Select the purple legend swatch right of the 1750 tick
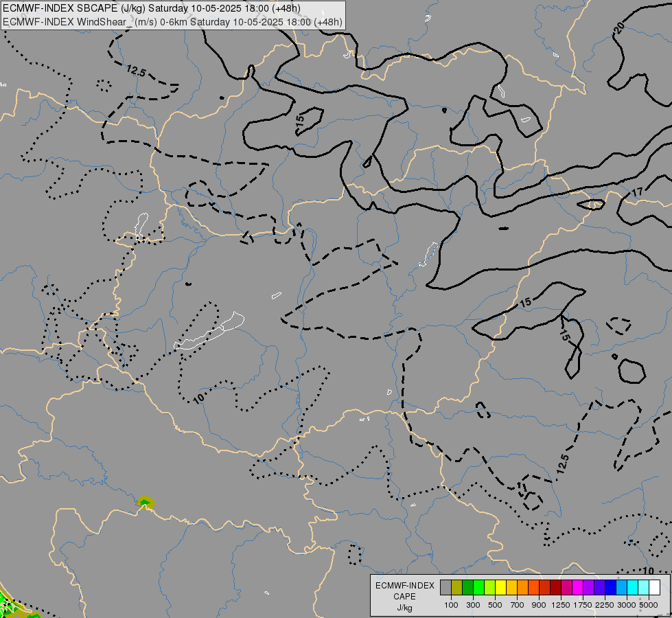 point(588,587)
